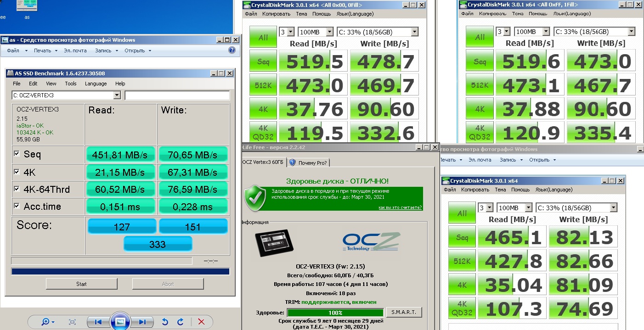The image size is (644, 330).
Task: Click the 451,81 MB/s Seq read result
Action: click(x=122, y=155)
